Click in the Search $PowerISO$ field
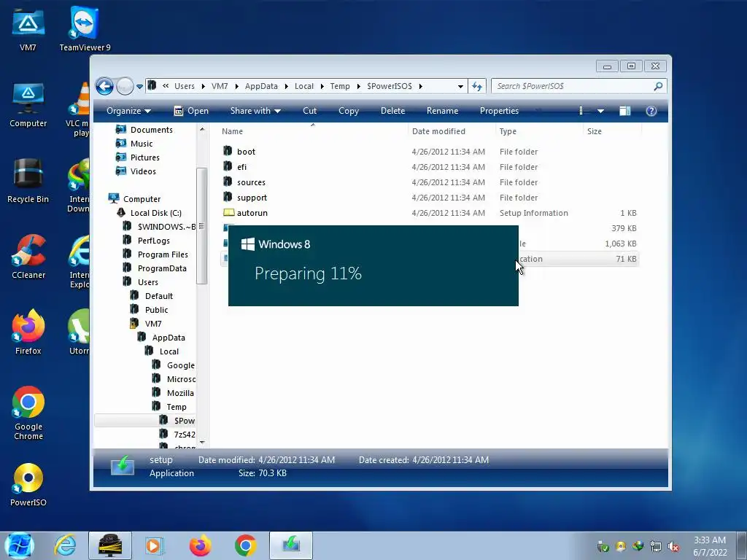 click(572, 86)
